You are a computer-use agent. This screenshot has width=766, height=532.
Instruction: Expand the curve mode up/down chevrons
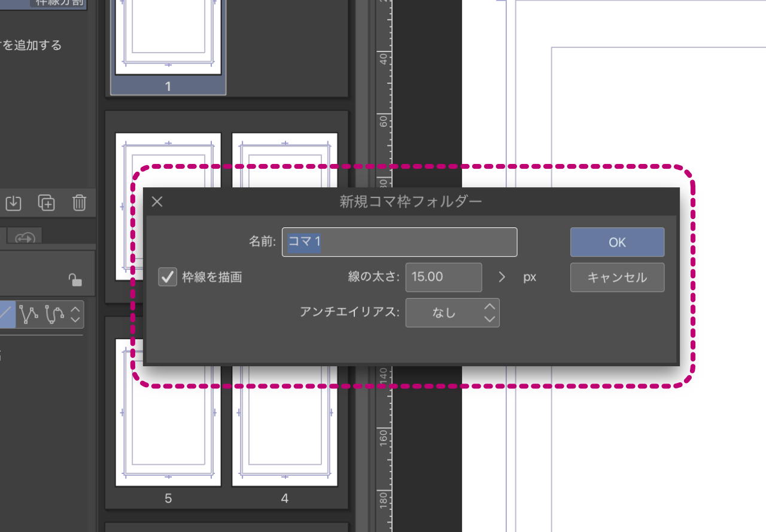75,314
